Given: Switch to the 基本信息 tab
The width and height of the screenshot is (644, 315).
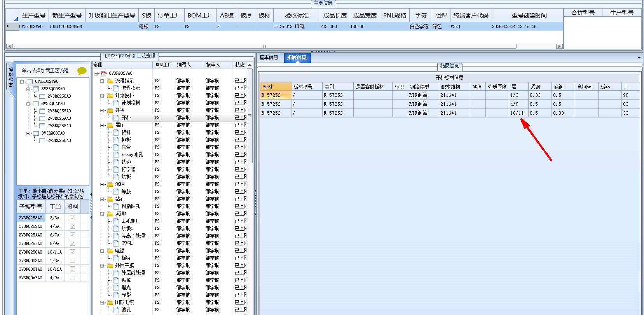Looking at the screenshot, I should tap(269, 58).
